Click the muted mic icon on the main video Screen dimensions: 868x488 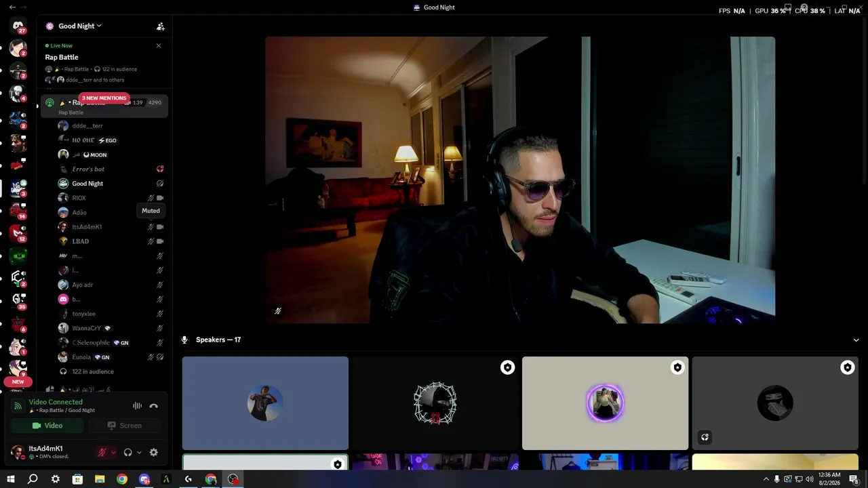278,311
